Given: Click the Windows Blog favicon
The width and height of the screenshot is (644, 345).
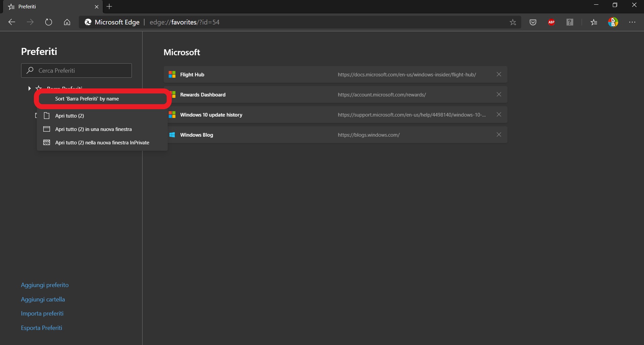Looking at the screenshot, I should click(x=172, y=135).
